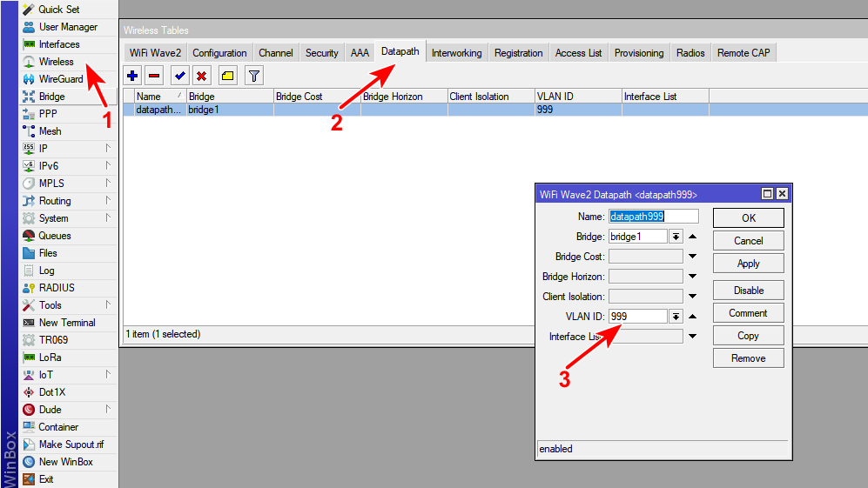Open the Bridge menu
868x488 pixels.
[69, 97]
